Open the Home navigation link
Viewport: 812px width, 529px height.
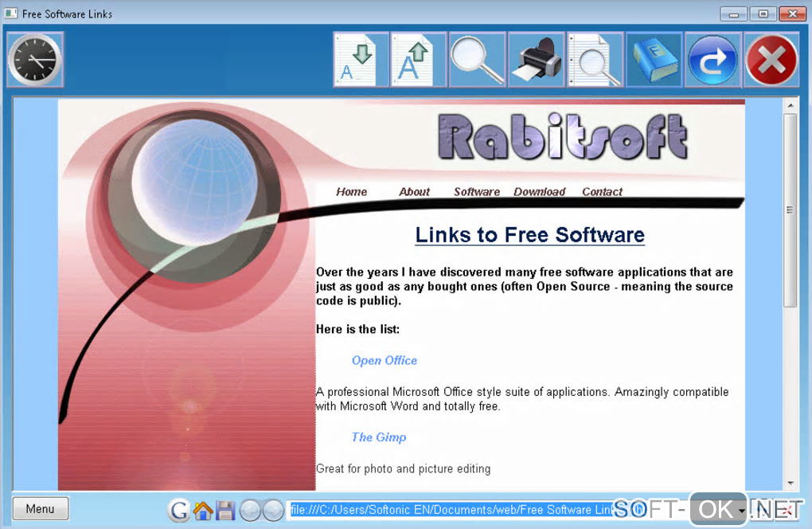click(x=352, y=192)
